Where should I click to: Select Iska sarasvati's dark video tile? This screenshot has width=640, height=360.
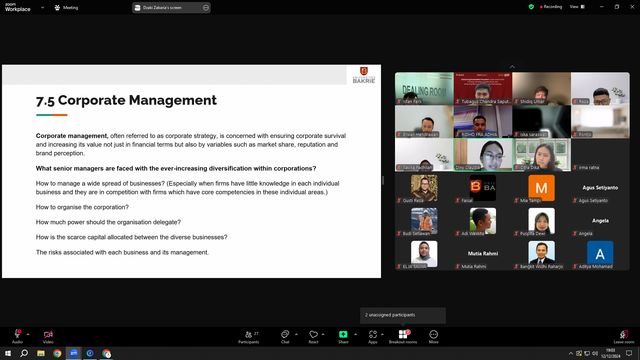(542, 122)
